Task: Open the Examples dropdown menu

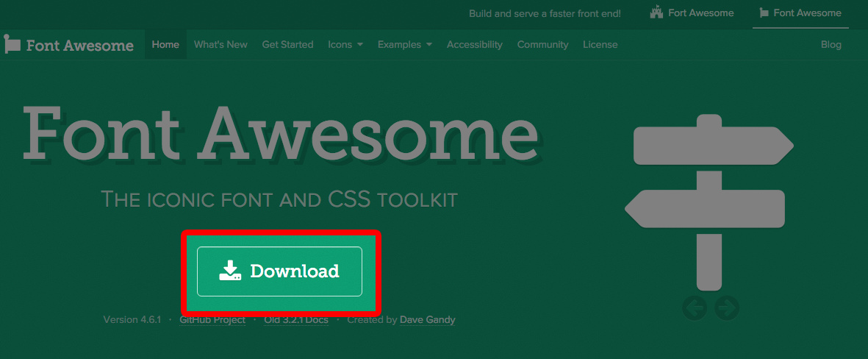Action: [404, 45]
